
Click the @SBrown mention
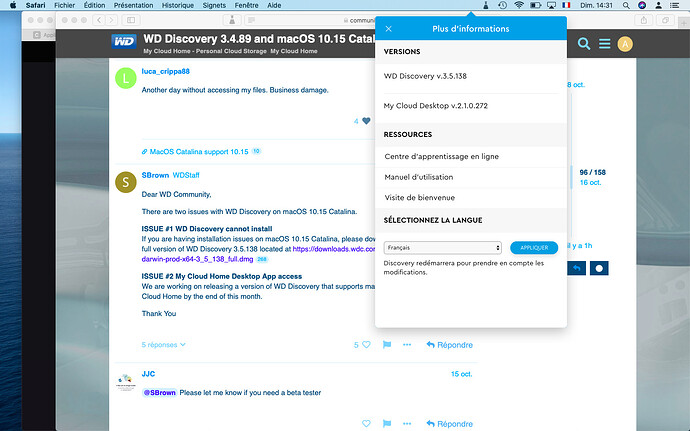[x=159, y=392]
